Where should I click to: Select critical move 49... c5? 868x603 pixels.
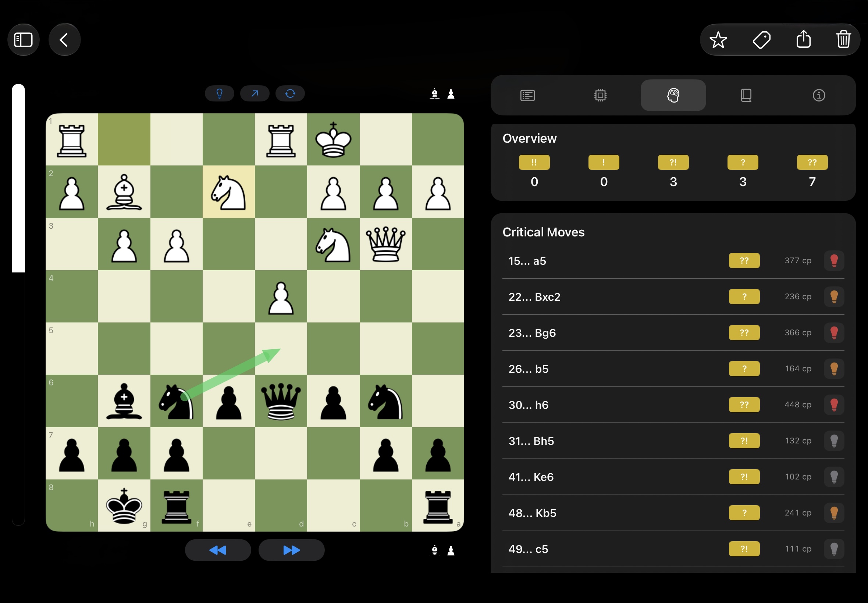click(673, 549)
